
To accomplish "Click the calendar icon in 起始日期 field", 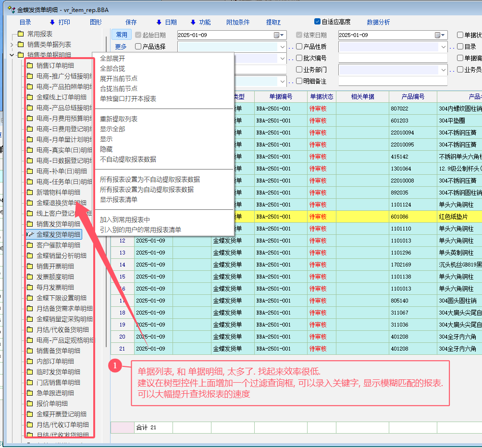I will click(x=276, y=35).
